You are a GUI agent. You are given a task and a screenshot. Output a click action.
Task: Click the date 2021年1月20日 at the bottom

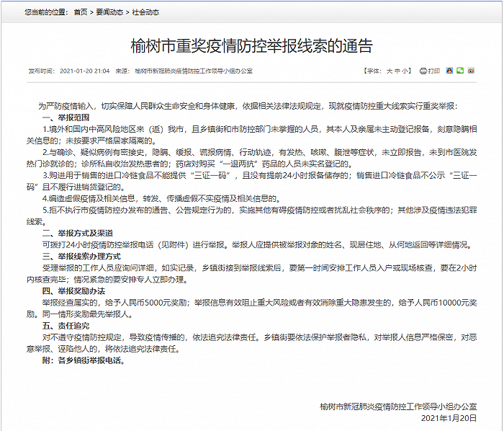click(449, 418)
